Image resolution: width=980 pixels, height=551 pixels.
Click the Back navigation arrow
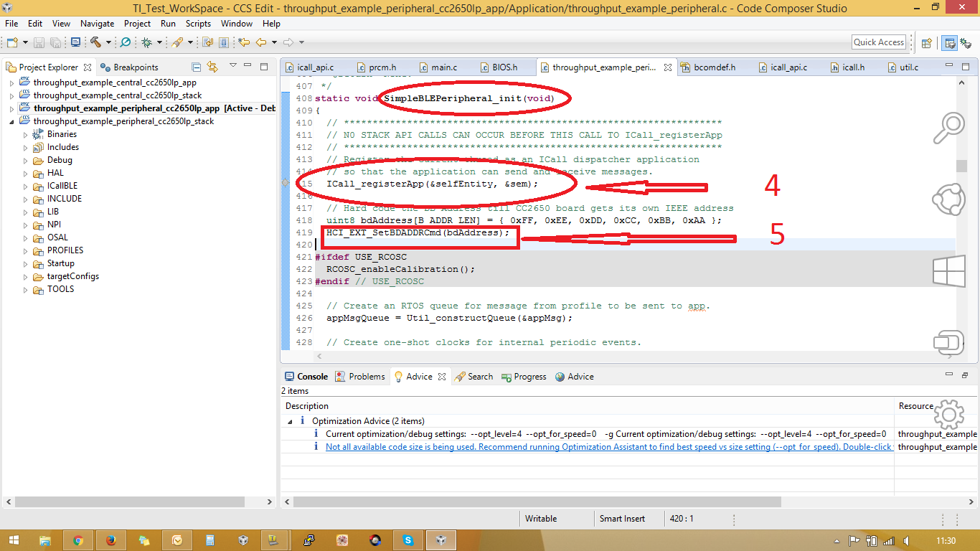point(261,42)
